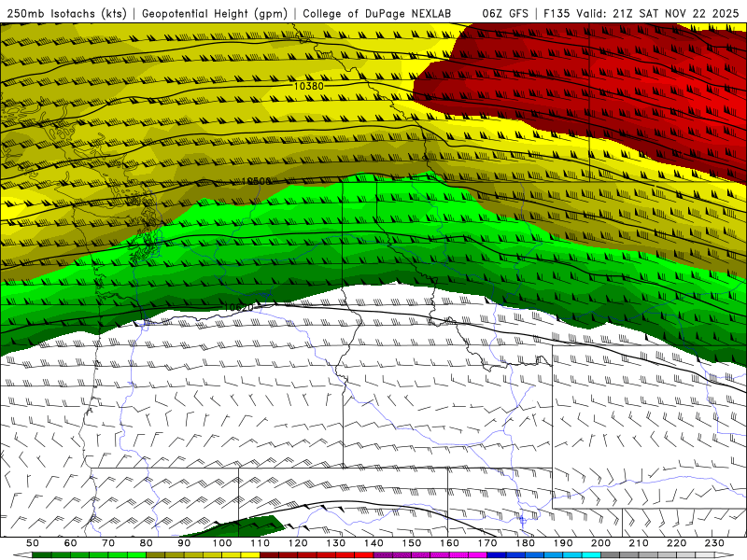Select the cyan legend swatch ending at 200
This screenshot has height=560, width=747.
(591, 555)
